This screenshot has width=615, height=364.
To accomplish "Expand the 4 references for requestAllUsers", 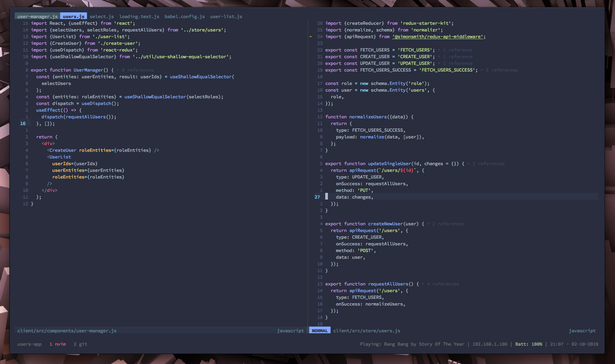I will point(443,284).
